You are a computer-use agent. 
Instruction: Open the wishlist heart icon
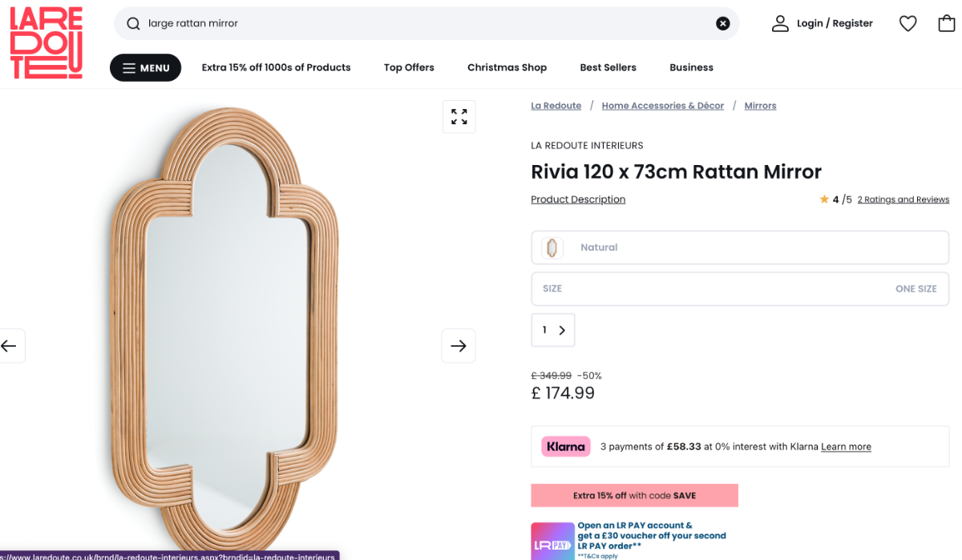[x=907, y=24]
